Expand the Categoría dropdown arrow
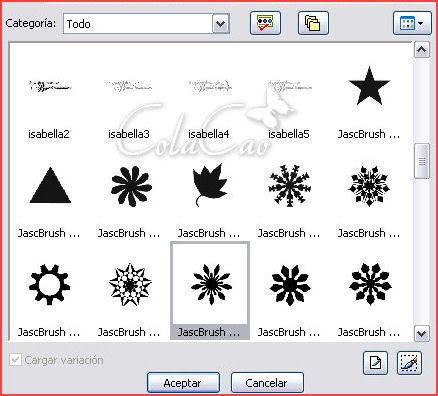 [x=221, y=24]
